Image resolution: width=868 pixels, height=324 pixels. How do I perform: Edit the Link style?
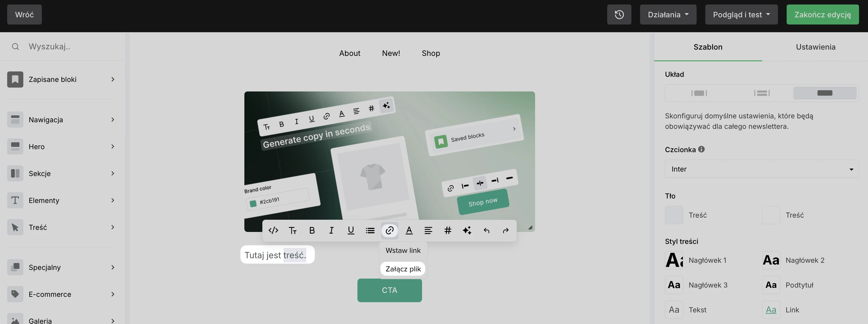(x=771, y=310)
